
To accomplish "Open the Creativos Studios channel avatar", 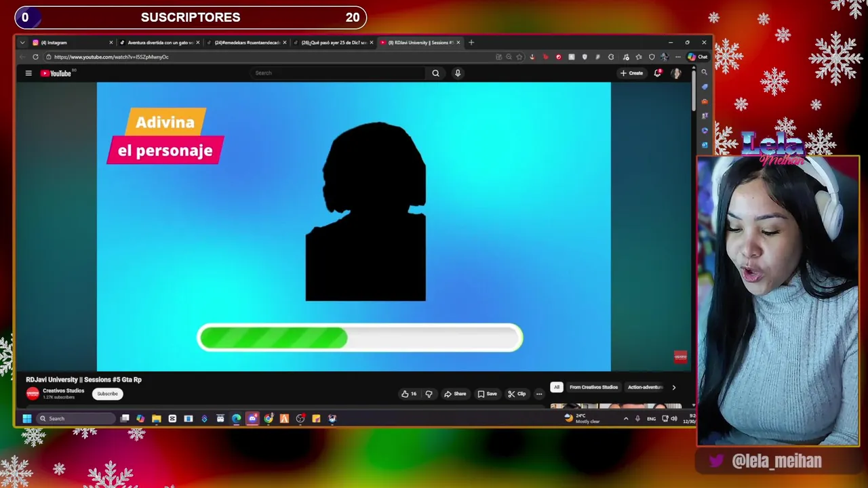I will pyautogui.click(x=33, y=394).
